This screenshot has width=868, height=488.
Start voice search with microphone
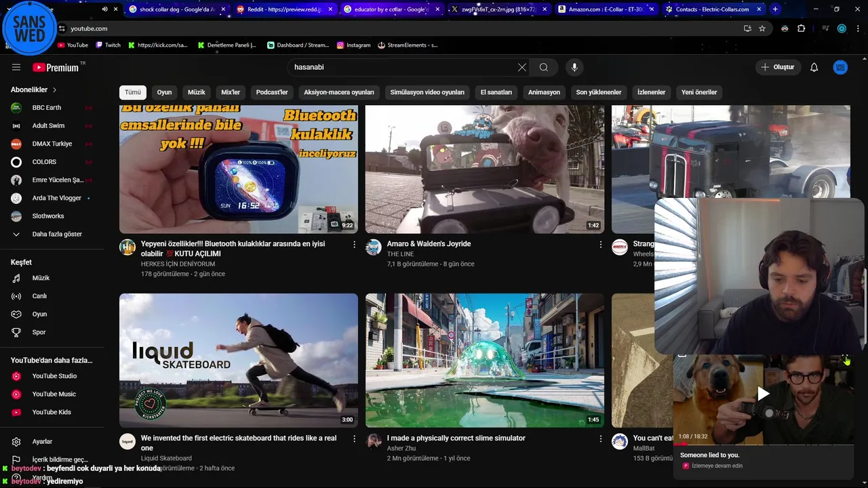tap(574, 67)
